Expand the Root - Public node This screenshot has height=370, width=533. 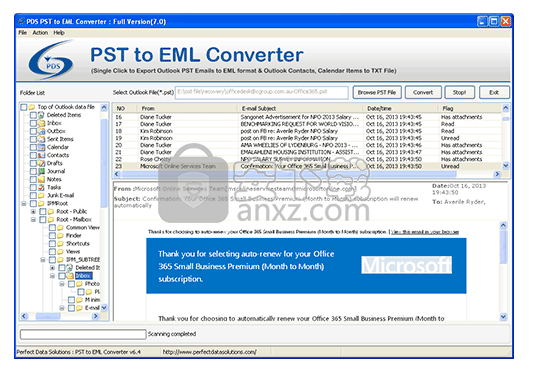[33, 212]
